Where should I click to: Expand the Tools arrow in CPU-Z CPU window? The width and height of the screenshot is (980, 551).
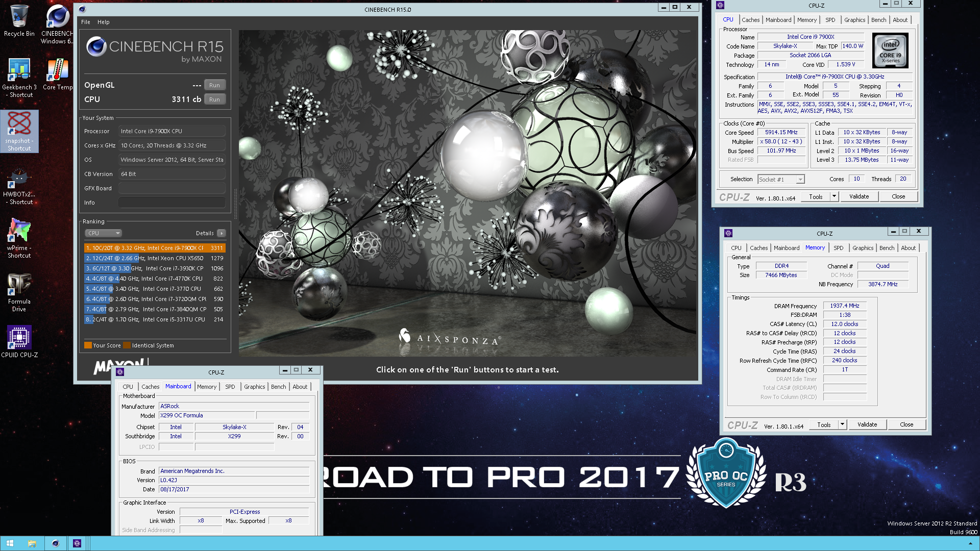834,196
